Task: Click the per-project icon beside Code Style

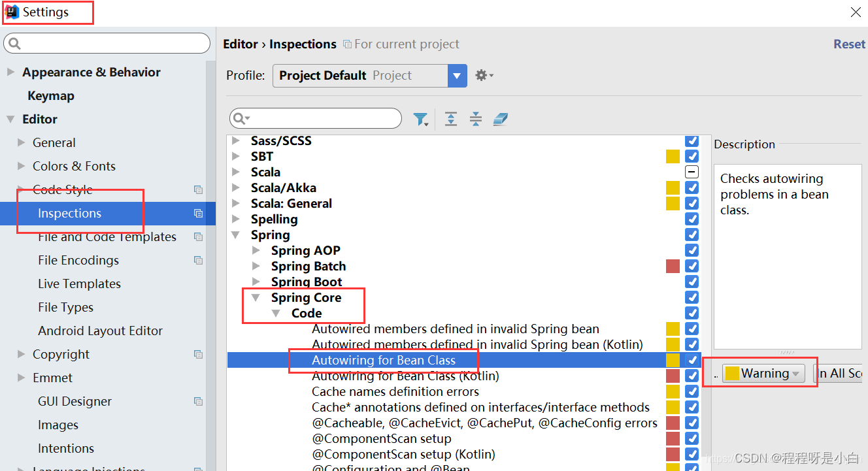Action: (x=198, y=190)
